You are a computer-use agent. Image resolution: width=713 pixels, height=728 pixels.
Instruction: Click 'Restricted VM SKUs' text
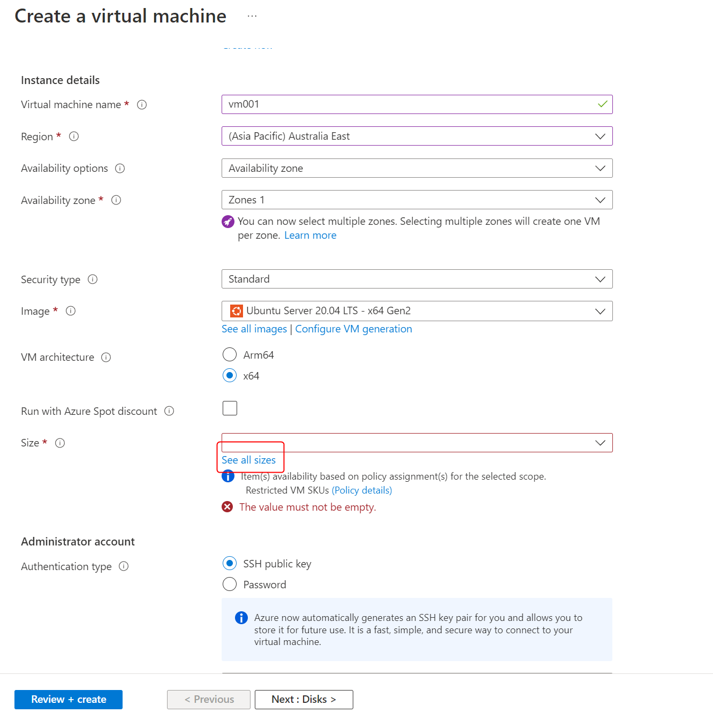tap(287, 490)
